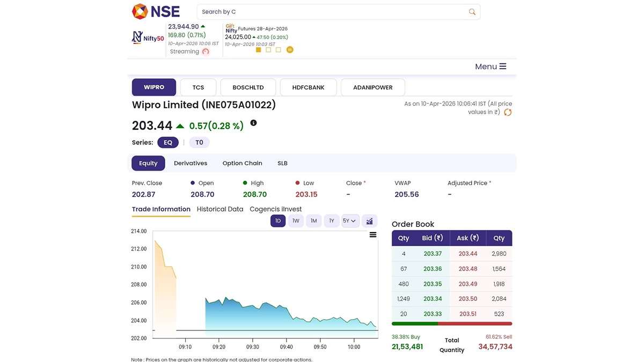Switch to the Option Chain tab
The width and height of the screenshot is (644, 362).
[x=242, y=163]
